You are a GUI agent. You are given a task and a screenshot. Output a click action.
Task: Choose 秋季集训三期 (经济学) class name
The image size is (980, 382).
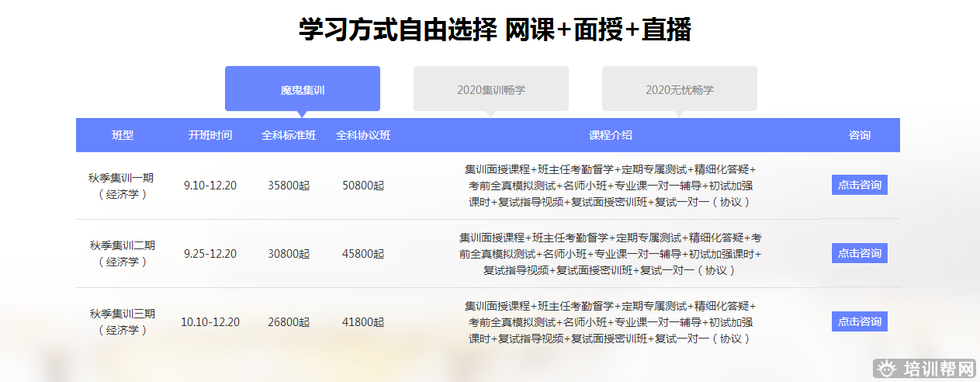[x=123, y=321]
